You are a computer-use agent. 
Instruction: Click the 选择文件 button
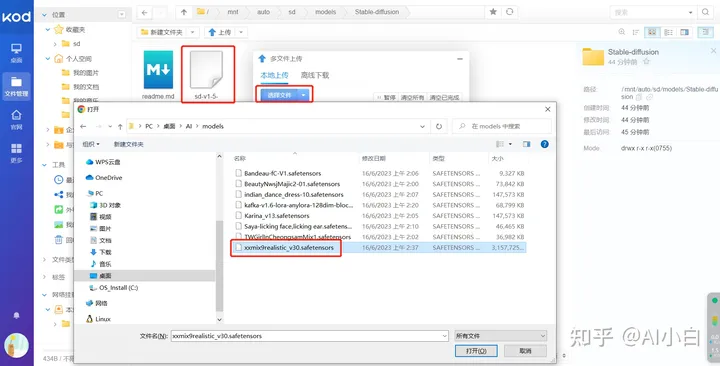pyautogui.click(x=279, y=95)
